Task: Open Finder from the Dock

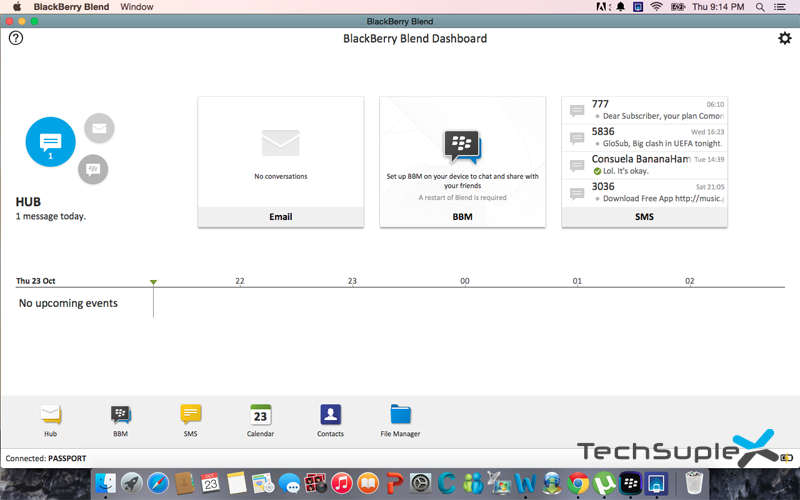Action: pos(105,484)
